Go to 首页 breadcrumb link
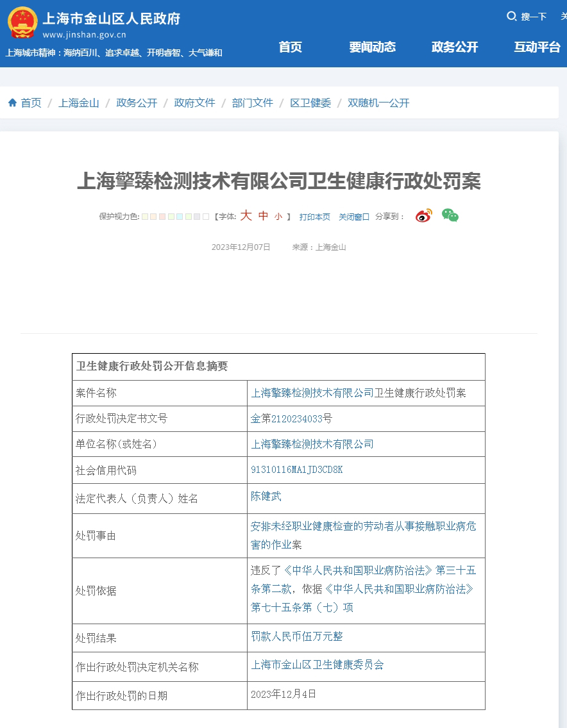Screen dimensions: 567x728 (x=31, y=103)
